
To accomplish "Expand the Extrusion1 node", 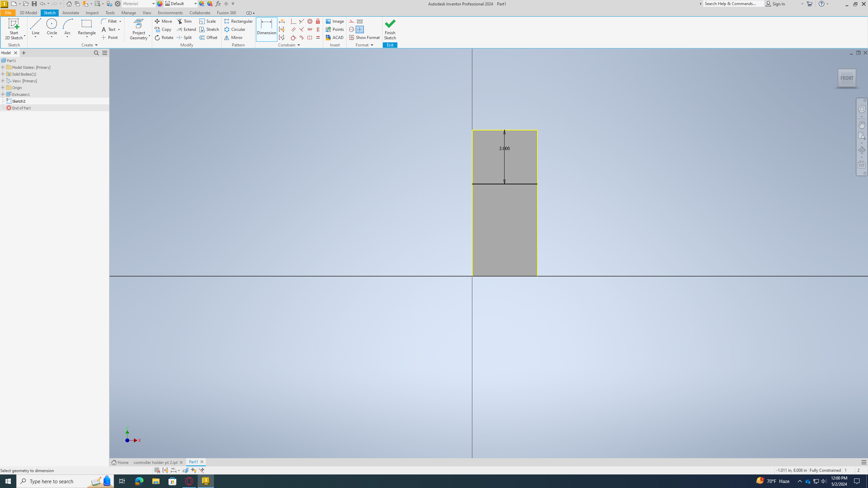I will pos(3,94).
